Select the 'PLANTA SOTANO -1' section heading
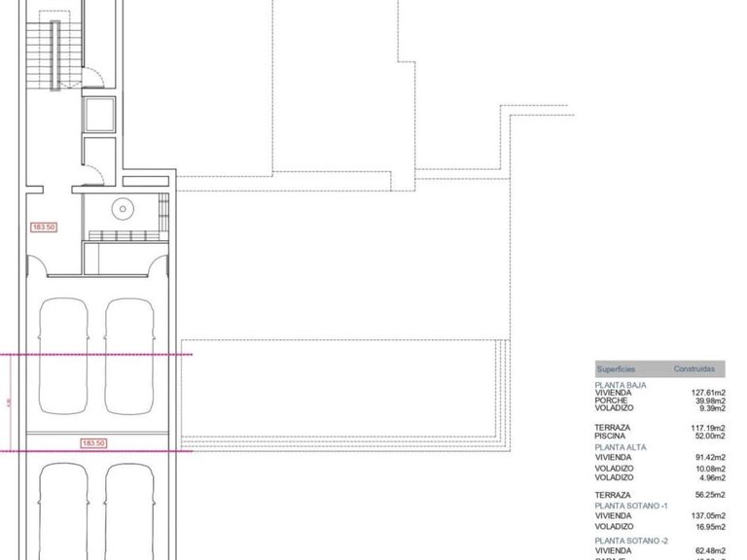The width and height of the screenshot is (747, 560). [631, 506]
